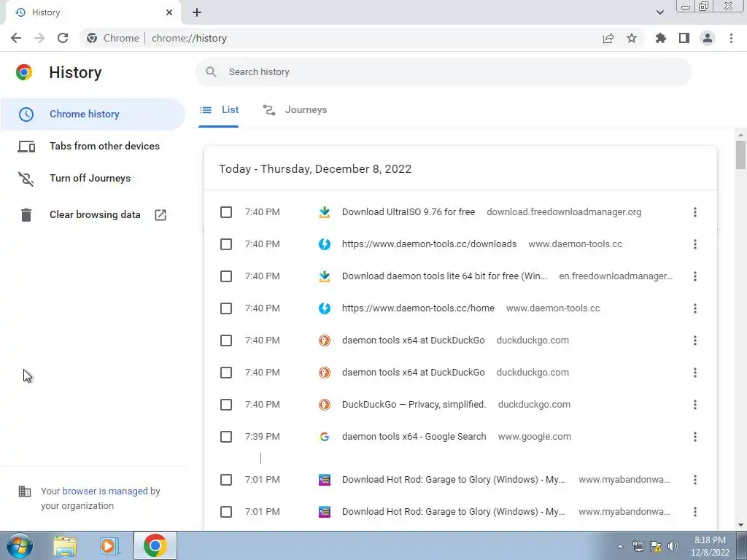The height and width of the screenshot is (560, 747).
Task: Open actions menu for daemon-tools.cc/home entry
Action: (695, 308)
